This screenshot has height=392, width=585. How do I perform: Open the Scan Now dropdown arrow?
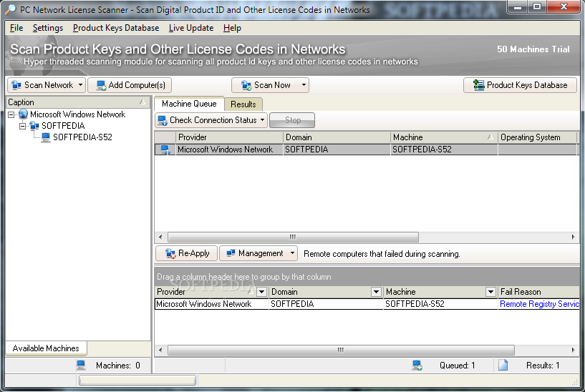pos(304,85)
